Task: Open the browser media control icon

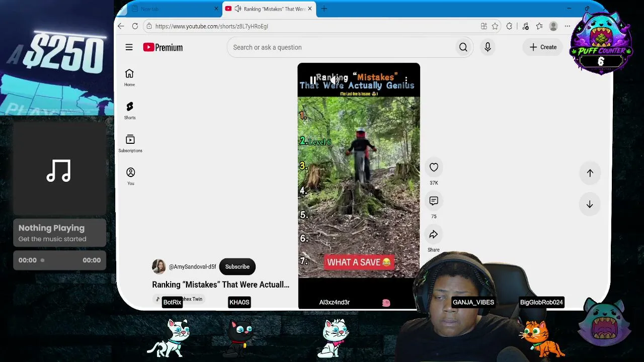Action: (x=525, y=26)
